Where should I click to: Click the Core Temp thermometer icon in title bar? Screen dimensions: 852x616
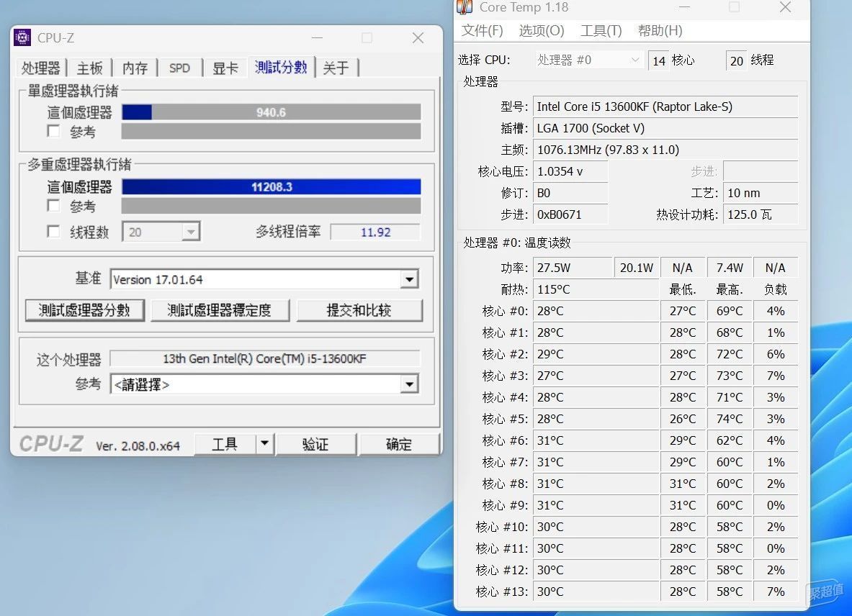click(x=465, y=6)
